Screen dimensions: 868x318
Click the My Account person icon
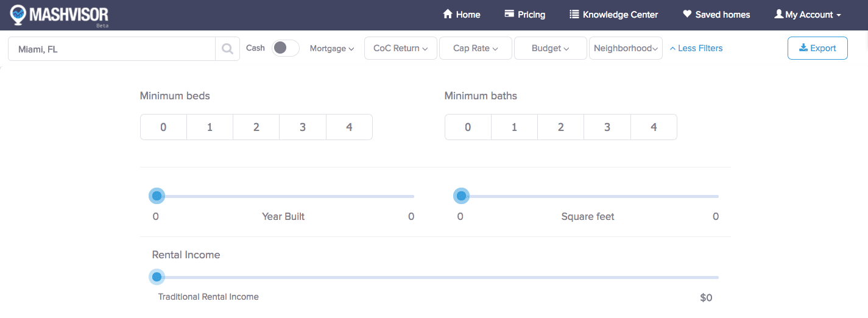[x=778, y=14]
